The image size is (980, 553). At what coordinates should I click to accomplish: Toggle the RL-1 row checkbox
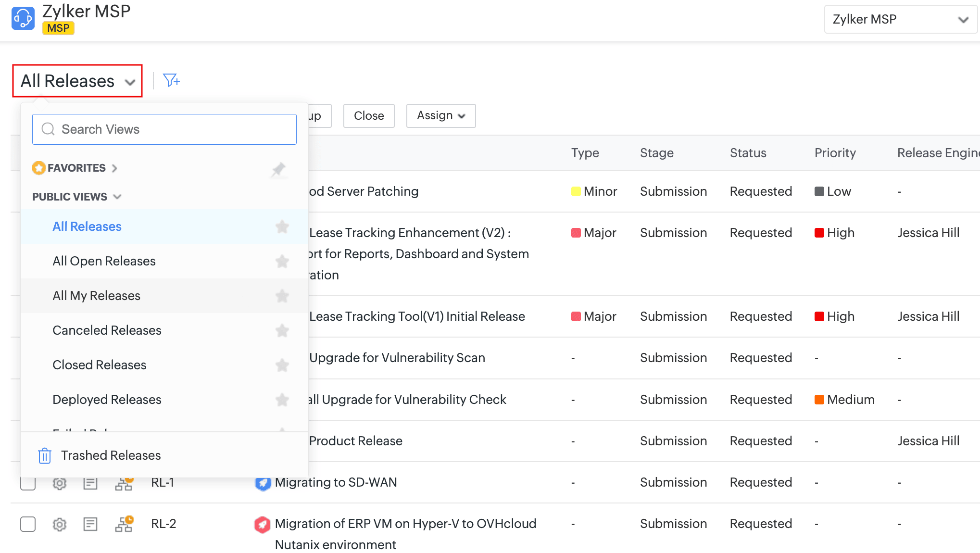click(28, 484)
